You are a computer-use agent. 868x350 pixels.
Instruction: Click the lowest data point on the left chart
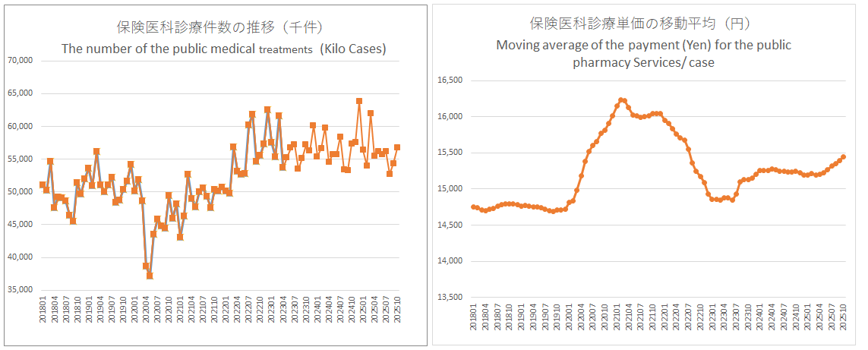pyautogui.click(x=150, y=276)
